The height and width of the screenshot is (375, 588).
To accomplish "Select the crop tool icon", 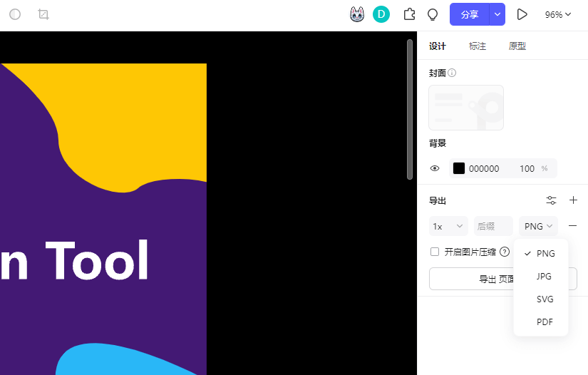I will click(43, 15).
